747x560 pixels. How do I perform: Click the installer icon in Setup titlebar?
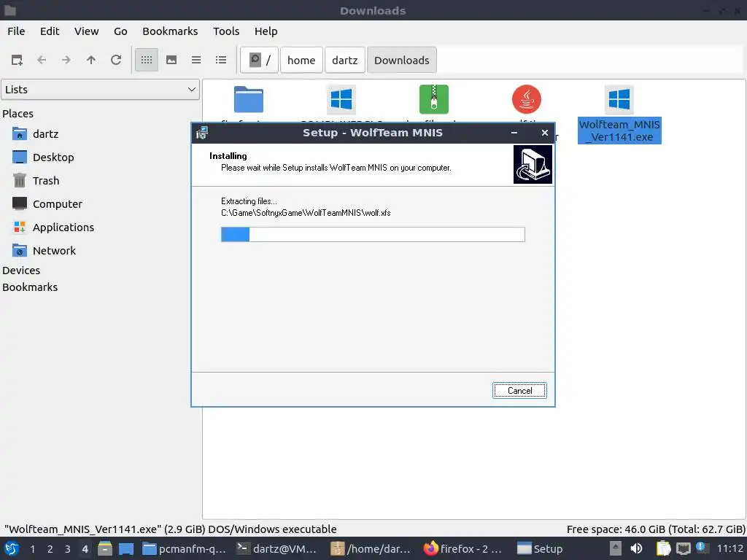tap(202, 133)
